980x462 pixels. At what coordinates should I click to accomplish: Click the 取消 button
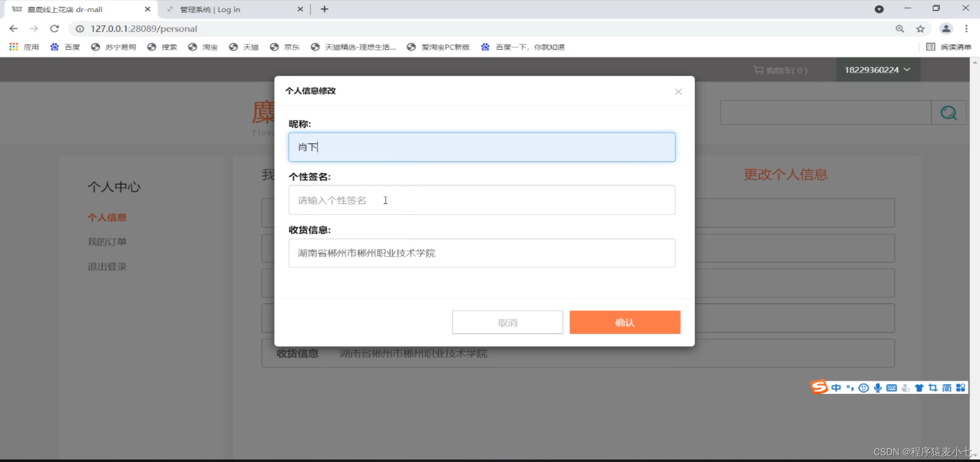[x=507, y=322]
